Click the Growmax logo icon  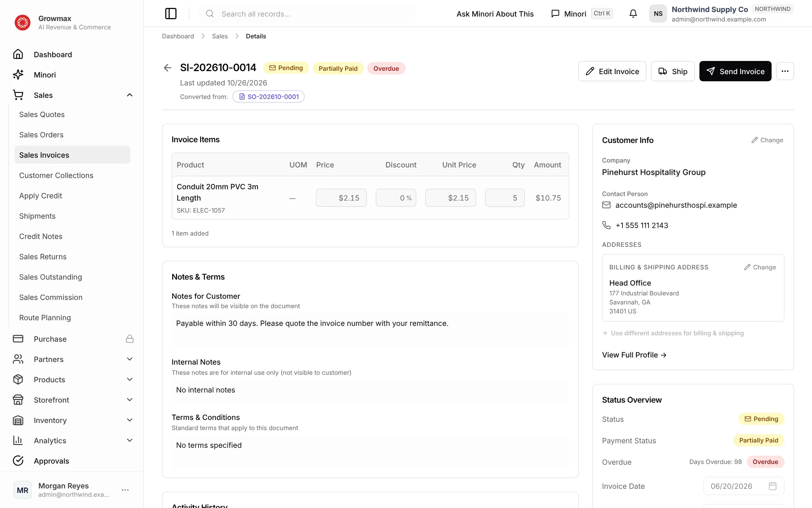(x=23, y=23)
